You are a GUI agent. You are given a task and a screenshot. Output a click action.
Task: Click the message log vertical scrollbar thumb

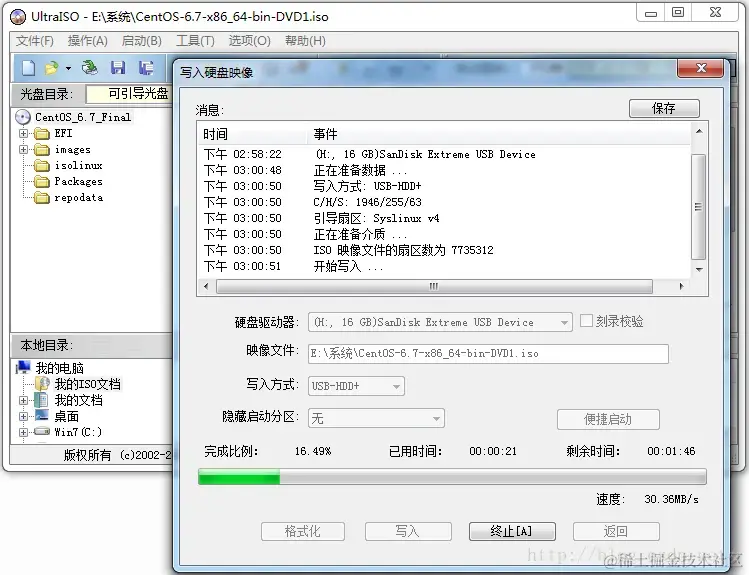pyautogui.click(x=698, y=207)
